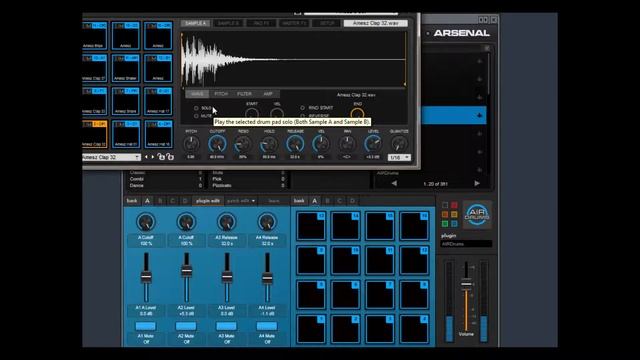640x360 pixels.
Task: Open the SETUP tab
Action: [327, 23]
